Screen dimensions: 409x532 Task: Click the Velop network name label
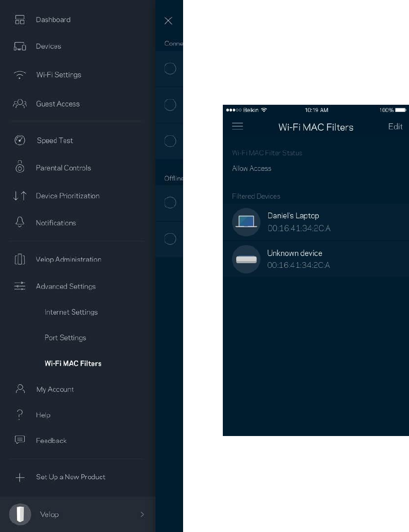click(49, 514)
